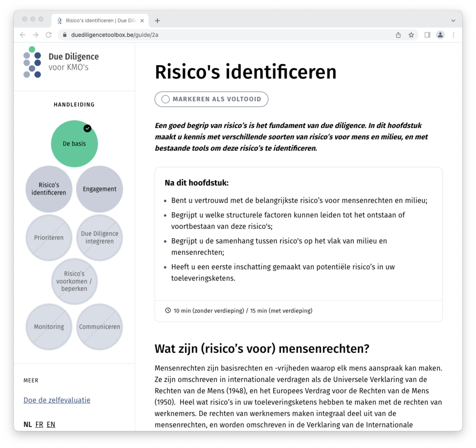
Task: Select the Monitoring chapter circle
Action: (49, 326)
